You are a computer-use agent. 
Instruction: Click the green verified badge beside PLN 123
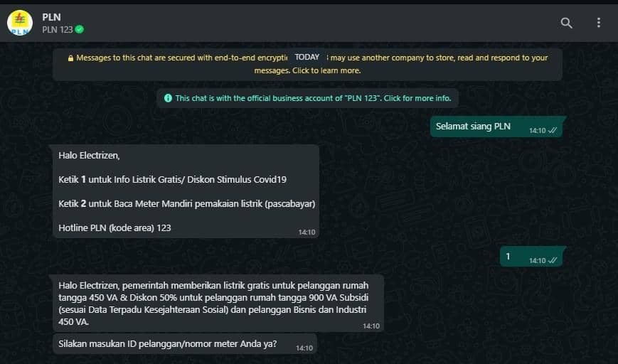[80, 30]
